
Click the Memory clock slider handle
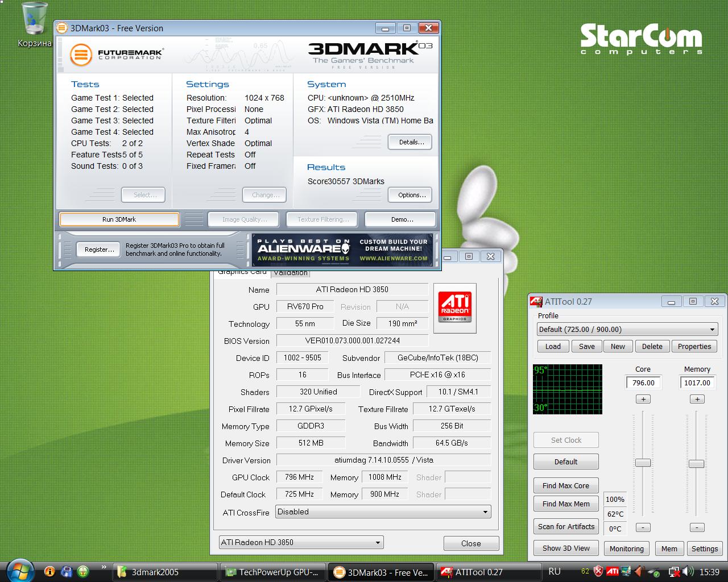(696, 464)
